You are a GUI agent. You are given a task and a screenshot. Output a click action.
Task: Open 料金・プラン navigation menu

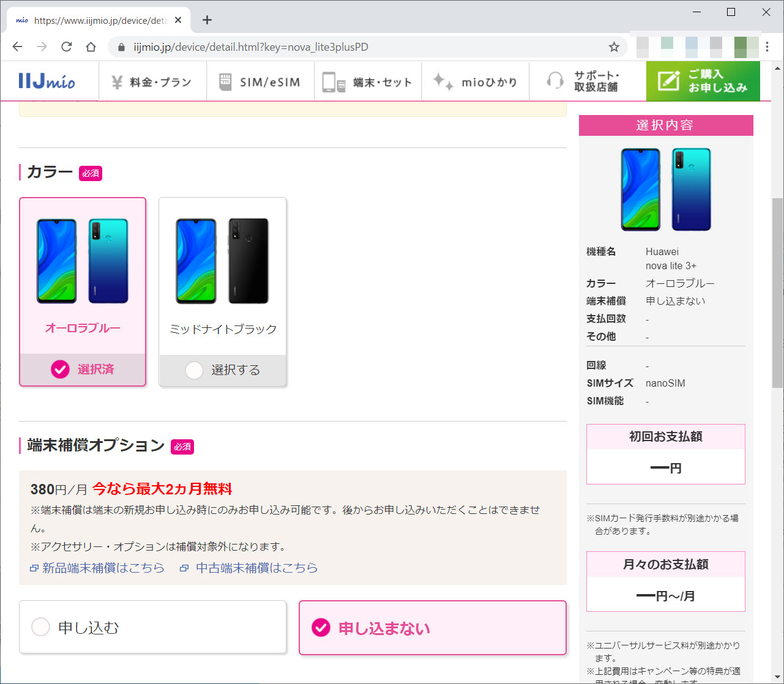point(152,82)
